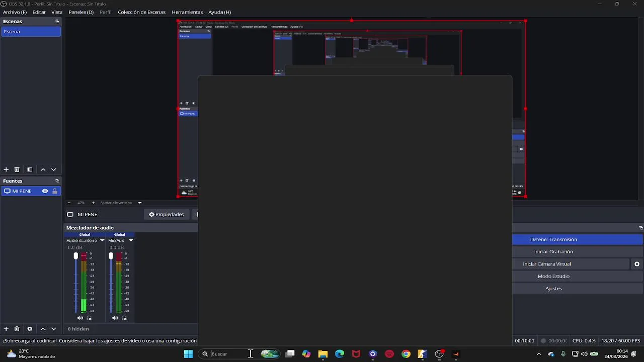The height and width of the screenshot is (362, 644).
Task: Open Microsoft Edge from taskbar
Action: click(x=340, y=354)
